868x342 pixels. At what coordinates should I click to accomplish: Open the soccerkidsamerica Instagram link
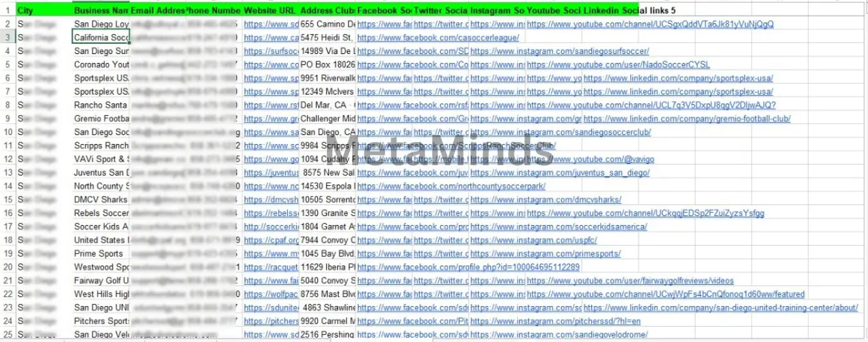tap(559, 227)
